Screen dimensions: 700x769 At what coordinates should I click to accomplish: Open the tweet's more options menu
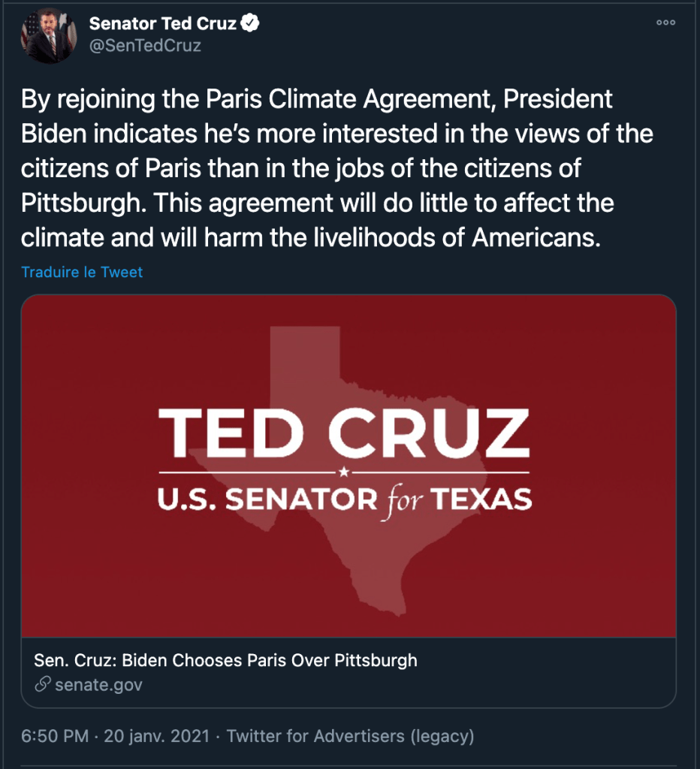click(665, 23)
